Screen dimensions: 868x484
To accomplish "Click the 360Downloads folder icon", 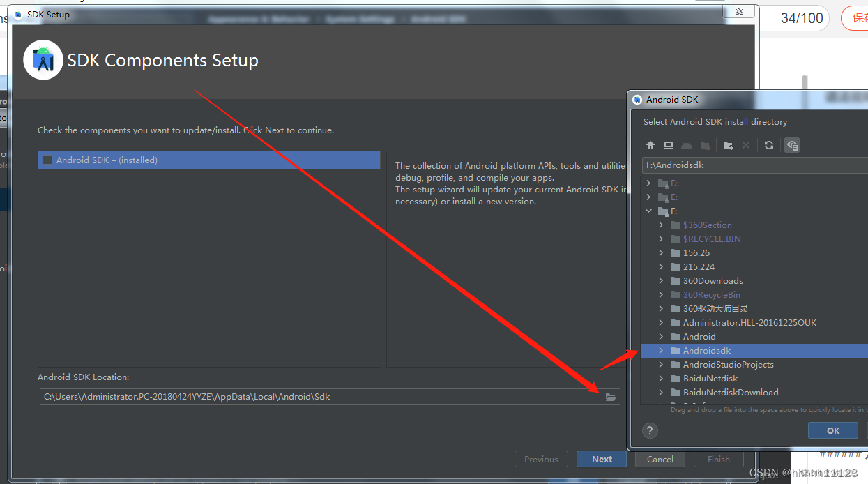I will pos(675,281).
